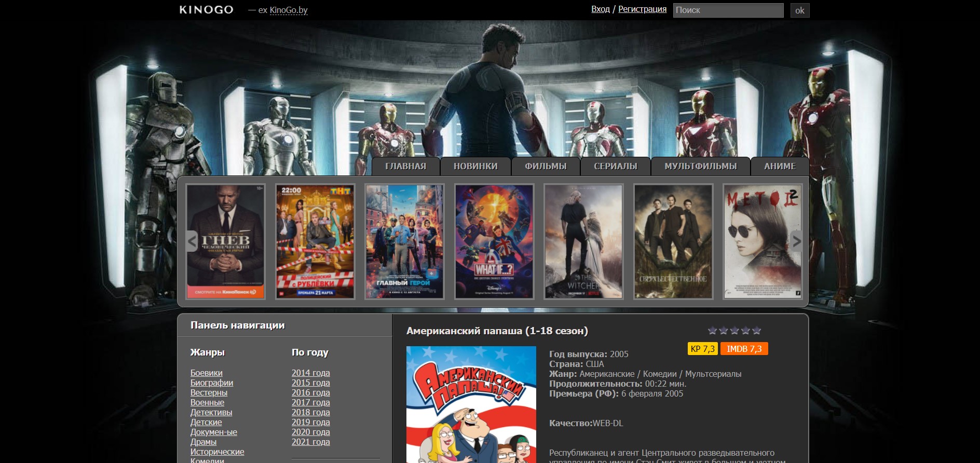Click the IMDB 7,3 rating badge
The width and height of the screenshot is (980, 463).
click(744, 349)
